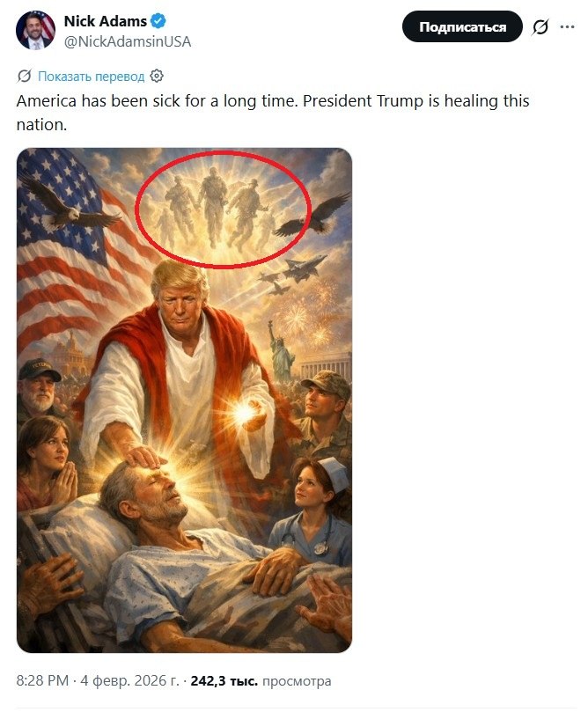Click the Подписаться button

coord(462,27)
